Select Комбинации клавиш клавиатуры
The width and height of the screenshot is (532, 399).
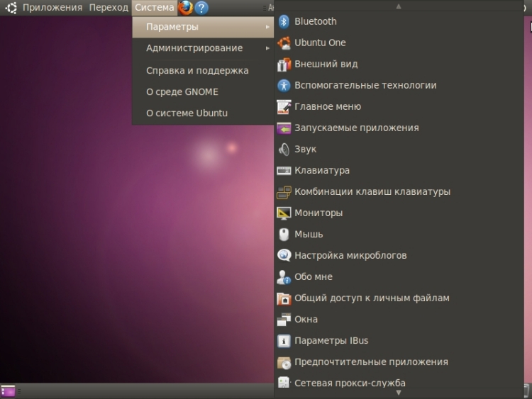[372, 191]
